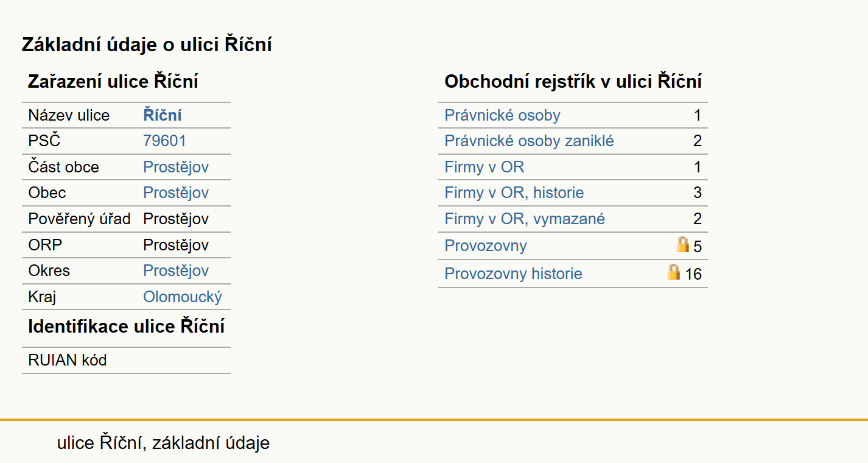Open Firmy v OR, vymazané link
The width and height of the screenshot is (868, 463).
[x=525, y=219]
